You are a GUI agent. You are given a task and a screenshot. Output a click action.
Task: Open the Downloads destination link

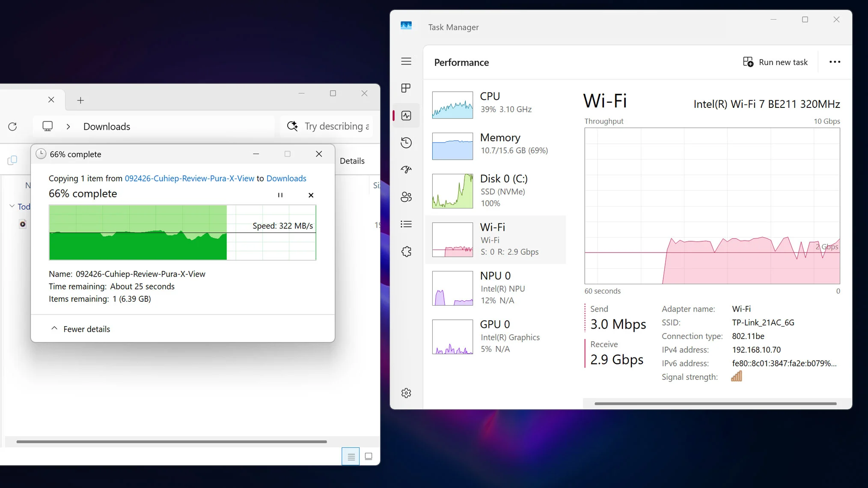coord(286,178)
